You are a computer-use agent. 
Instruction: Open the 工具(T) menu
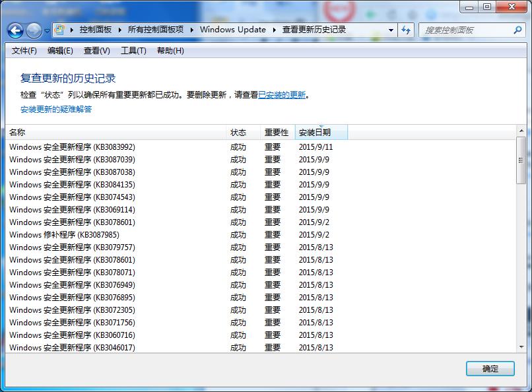click(x=133, y=51)
